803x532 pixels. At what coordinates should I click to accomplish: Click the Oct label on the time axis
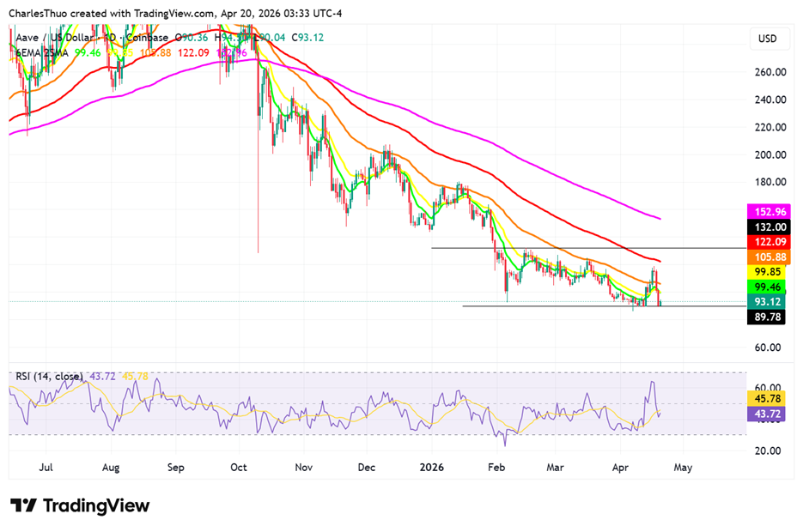pos(240,469)
